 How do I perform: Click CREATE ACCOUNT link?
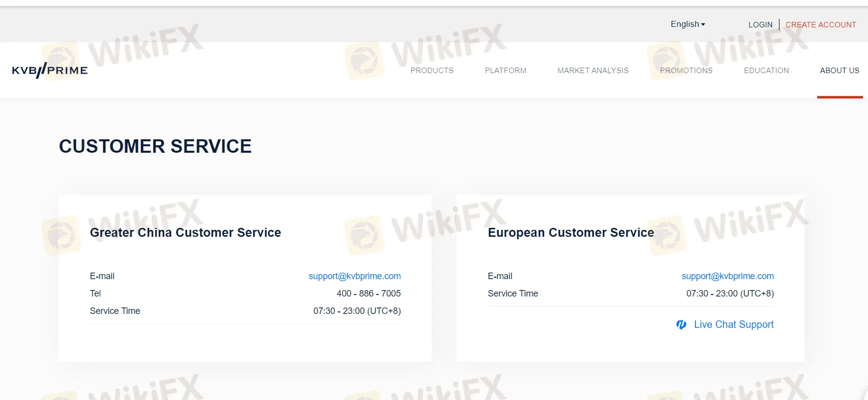point(821,24)
